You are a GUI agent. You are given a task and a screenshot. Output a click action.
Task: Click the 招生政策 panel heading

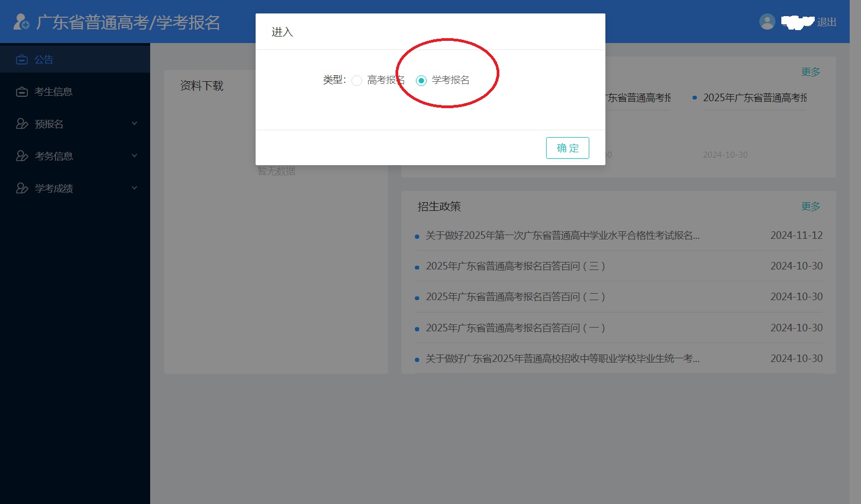[439, 207]
